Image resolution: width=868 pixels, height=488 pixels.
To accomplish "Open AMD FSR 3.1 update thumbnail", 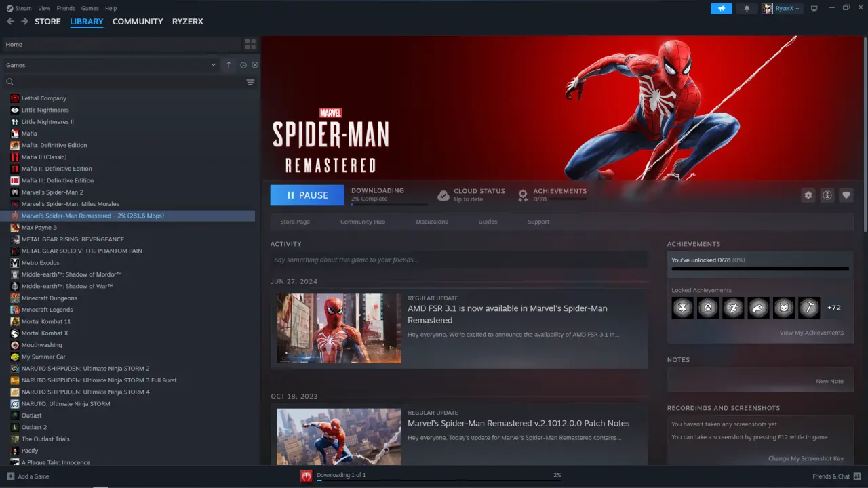I will coord(338,328).
